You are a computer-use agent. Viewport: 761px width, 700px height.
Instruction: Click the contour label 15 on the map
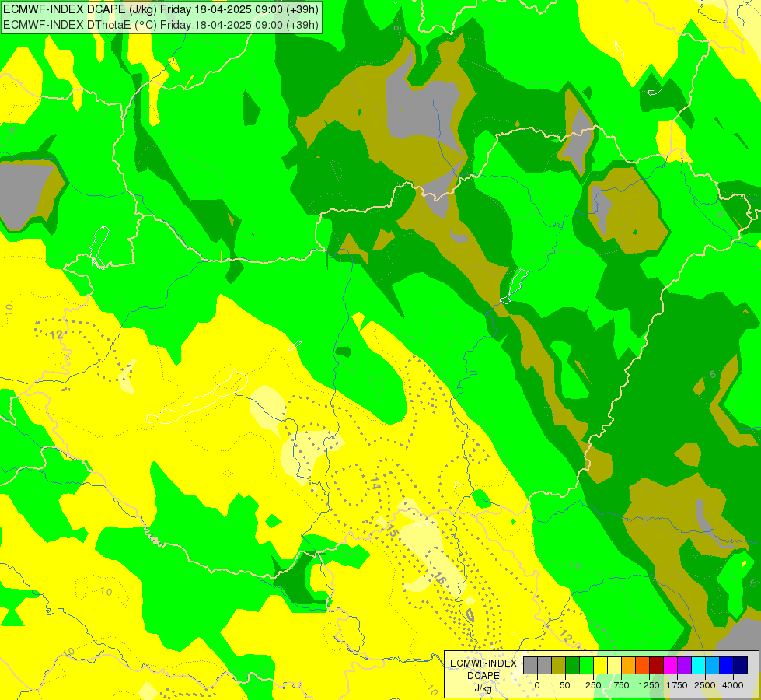click(x=392, y=530)
